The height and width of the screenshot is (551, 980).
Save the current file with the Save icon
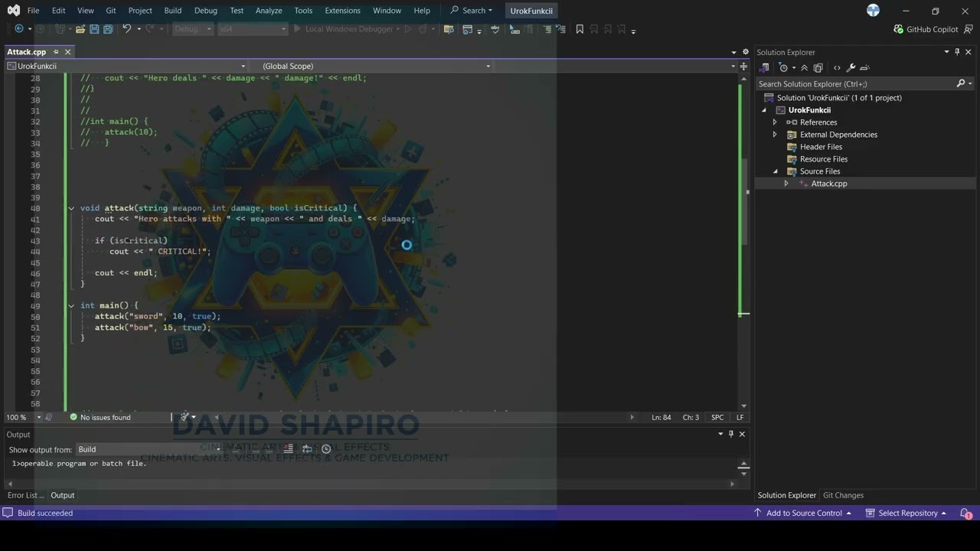(x=94, y=29)
